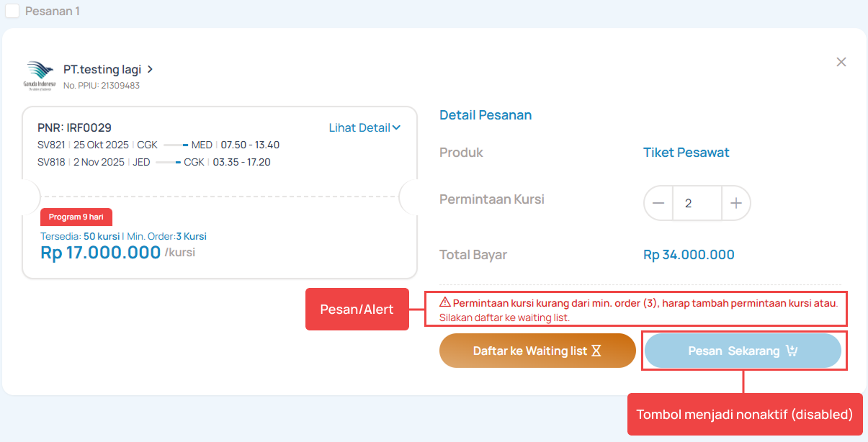The width and height of the screenshot is (868, 442).
Task: Click the Rp 17.000.000 per-seat price
Action: click(101, 253)
